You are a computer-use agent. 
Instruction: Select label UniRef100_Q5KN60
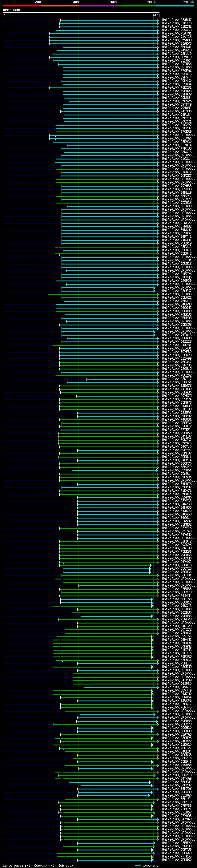[x=177, y=860]
